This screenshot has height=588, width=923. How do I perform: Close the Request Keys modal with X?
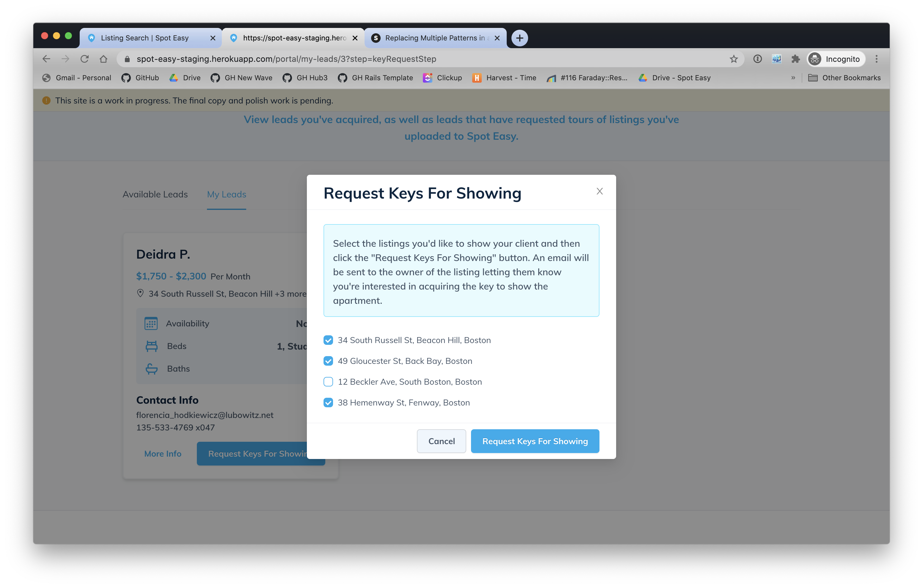click(x=599, y=191)
